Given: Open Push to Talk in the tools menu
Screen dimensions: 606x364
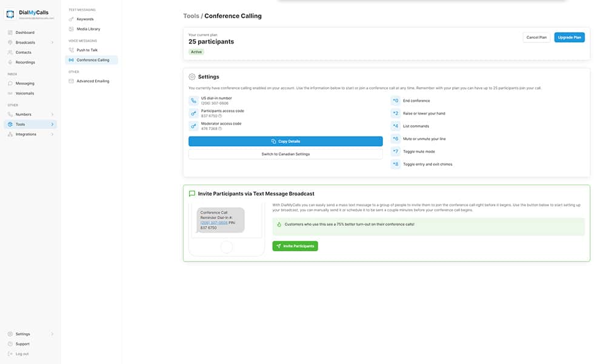Looking at the screenshot, I should point(87,50).
